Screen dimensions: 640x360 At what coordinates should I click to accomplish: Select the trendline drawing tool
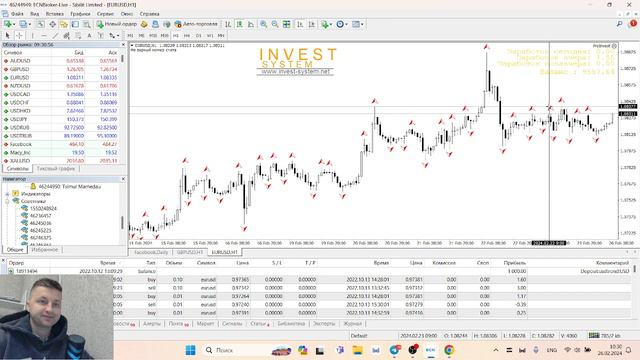coord(56,36)
